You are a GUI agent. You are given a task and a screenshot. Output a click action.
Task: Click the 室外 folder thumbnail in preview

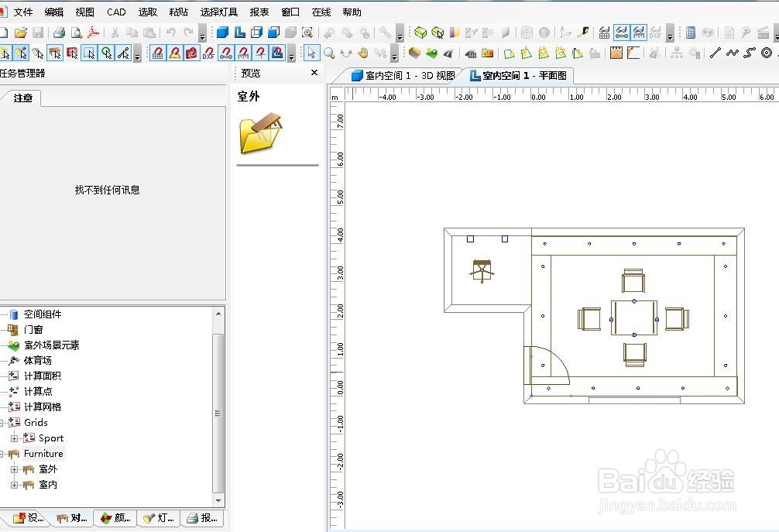tap(261, 133)
